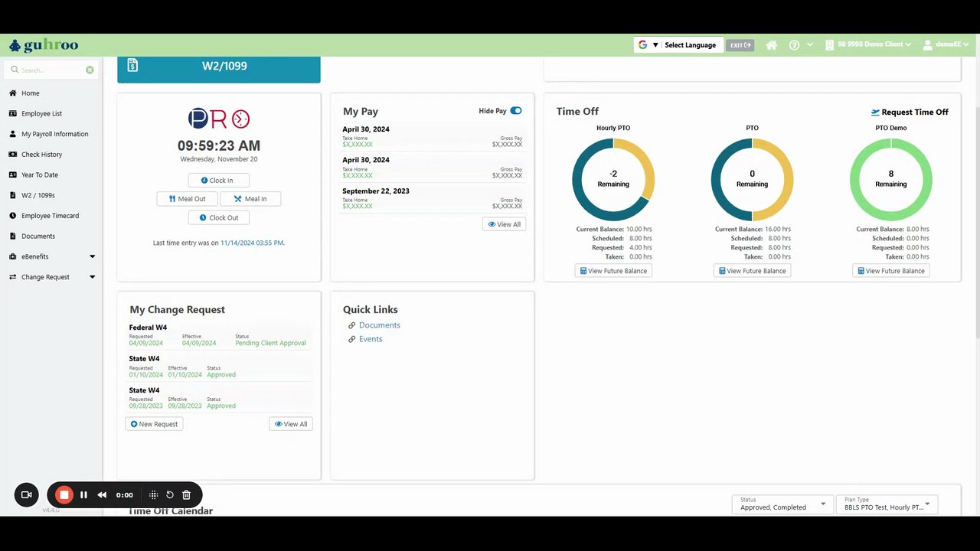The image size is (980, 551).
Task: Open the Events quick link
Action: (371, 339)
